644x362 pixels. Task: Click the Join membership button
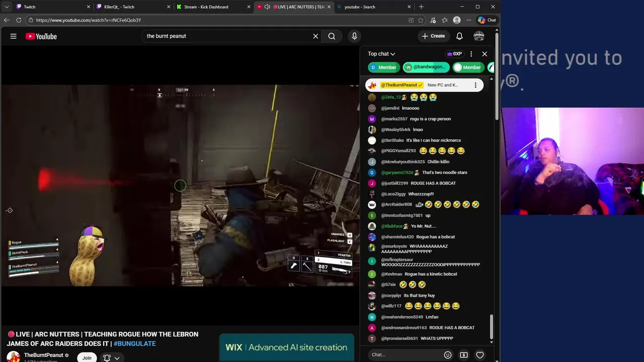pyautogui.click(x=87, y=357)
